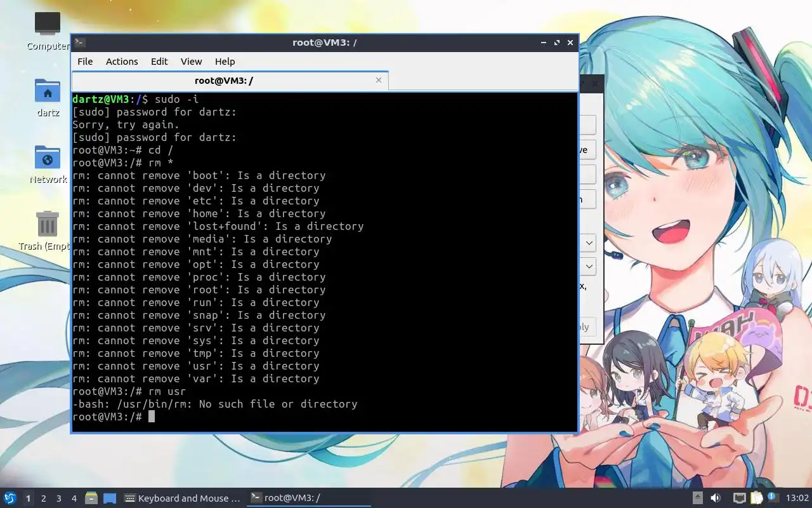
Task: Click the terminal window title 'root@VM3: /'
Action: [x=324, y=43]
